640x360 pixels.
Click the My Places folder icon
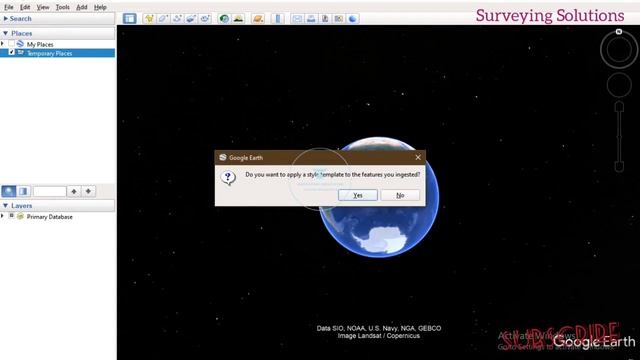[20, 44]
